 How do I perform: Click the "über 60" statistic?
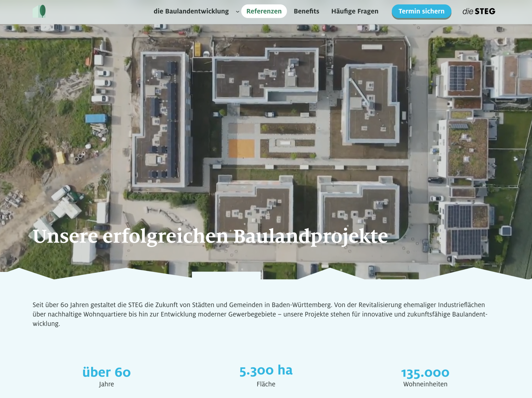click(x=106, y=372)
